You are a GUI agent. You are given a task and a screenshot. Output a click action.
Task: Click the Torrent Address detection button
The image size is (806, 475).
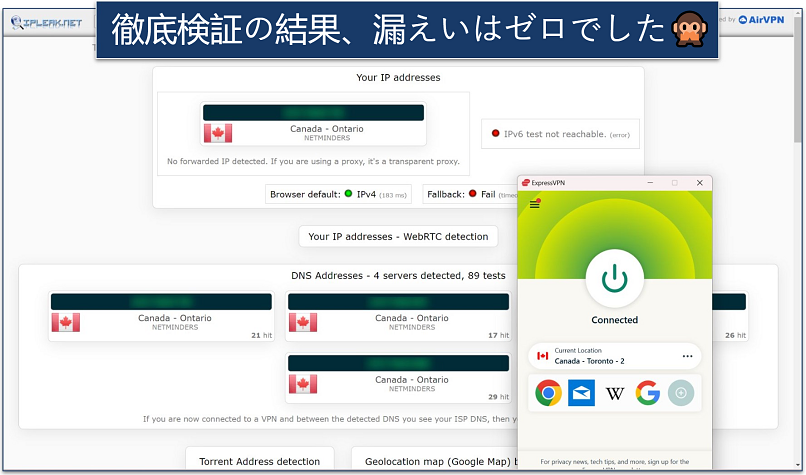[x=259, y=461]
